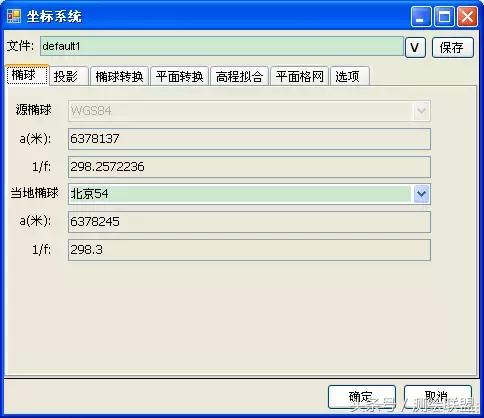The image size is (484, 418).
Task: Open the 高程拟合 tab
Action: point(239,76)
